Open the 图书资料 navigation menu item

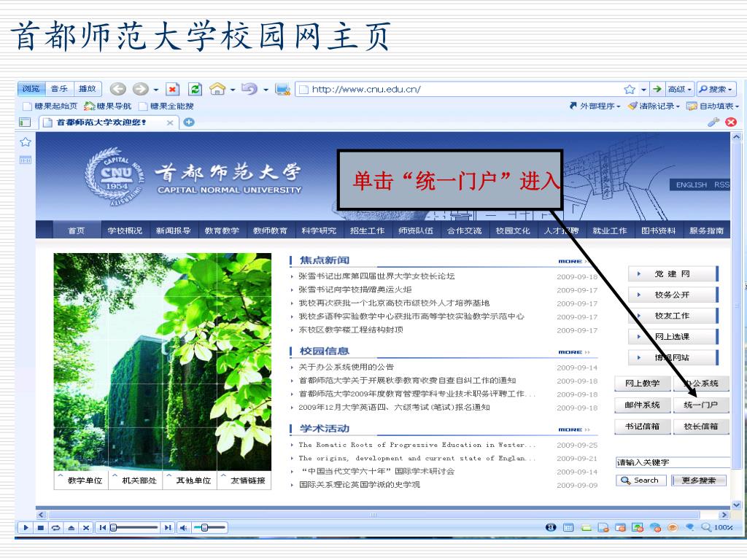[659, 230]
